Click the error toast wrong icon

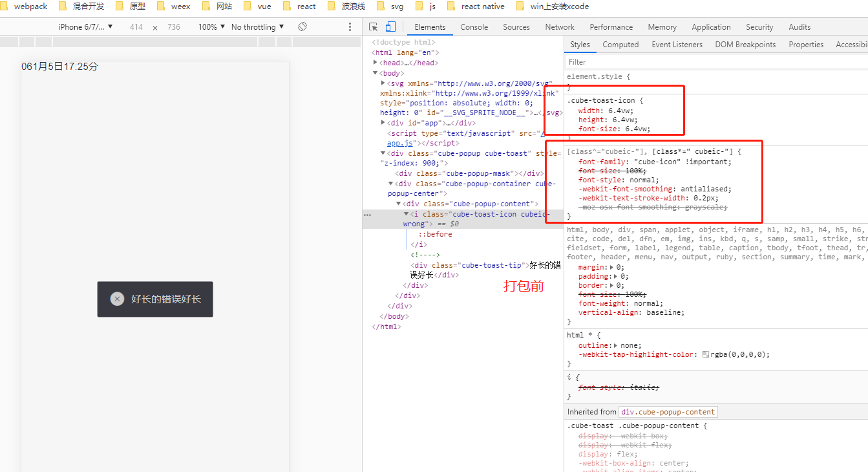pos(117,299)
